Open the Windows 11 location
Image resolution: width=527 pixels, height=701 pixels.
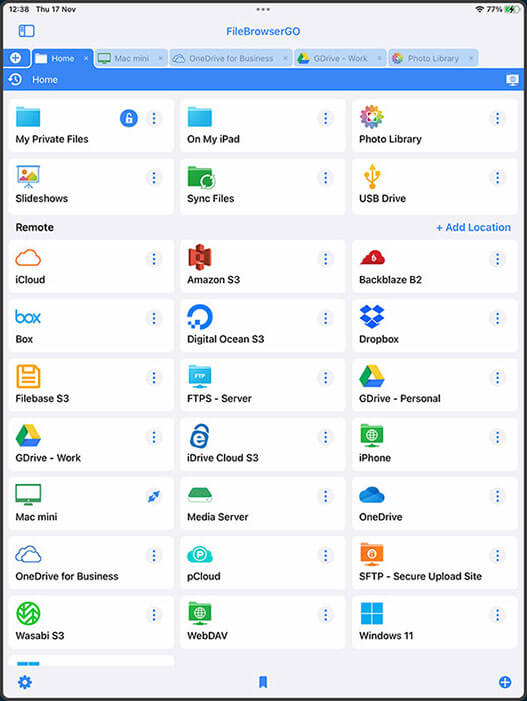[x=434, y=622]
